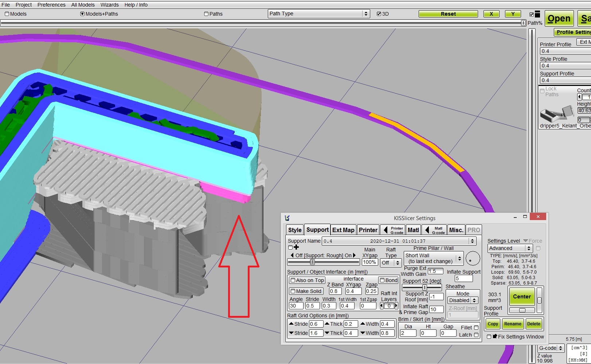Screen dimensions: 591x364
Task: Click the dripper5 model thumbnail
Action: pos(557,114)
